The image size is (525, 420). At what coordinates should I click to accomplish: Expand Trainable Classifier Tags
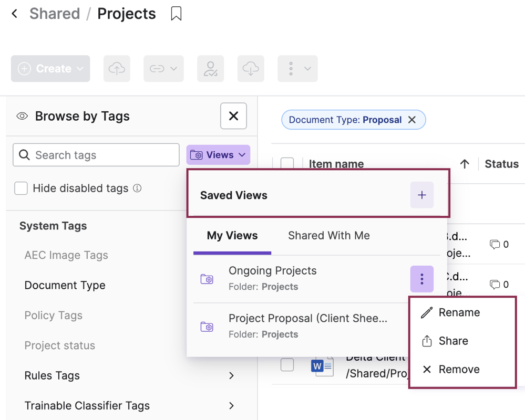click(x=231, y=406)
